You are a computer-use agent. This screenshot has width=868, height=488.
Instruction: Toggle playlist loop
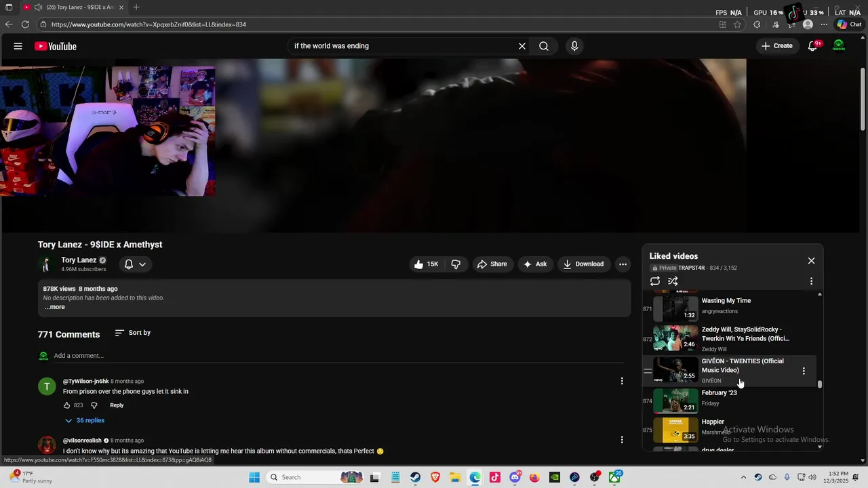click(x=655, y=281)
